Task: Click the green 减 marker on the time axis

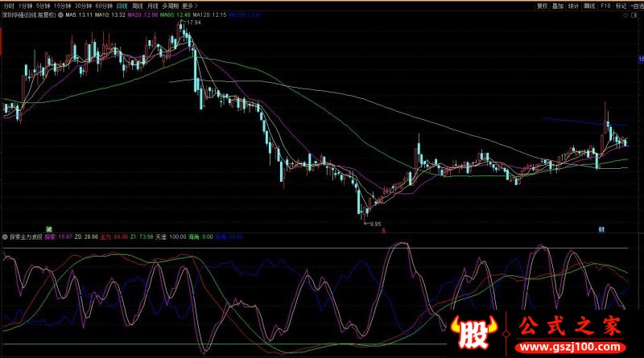Action: click(x=49, y=229)
